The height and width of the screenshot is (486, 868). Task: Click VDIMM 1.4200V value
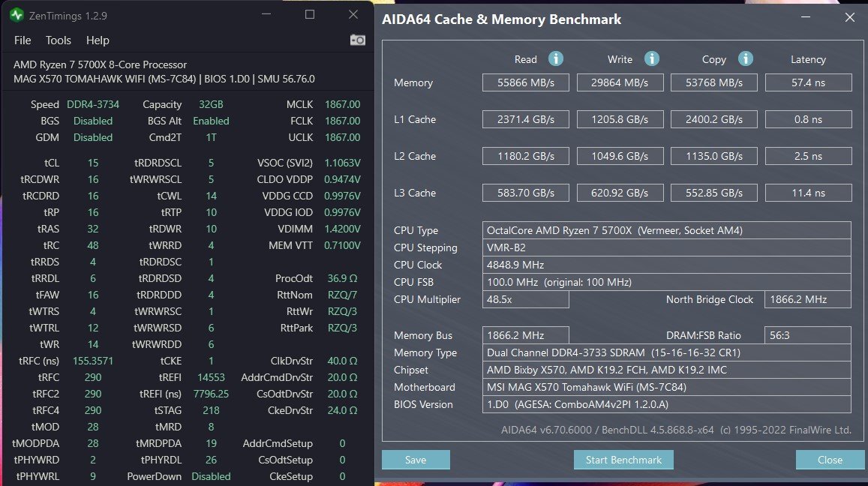click(x=342, y=229)
